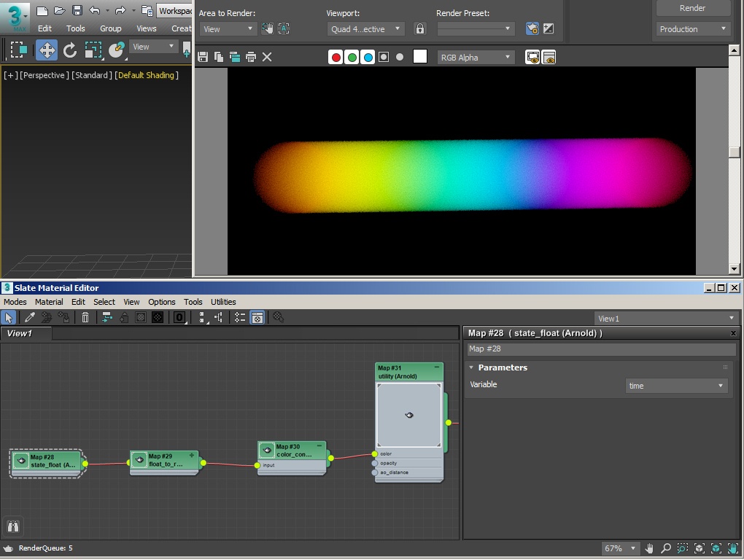The image size is (744, 560).
Task: Activate the Pan tool in Slate view
Action: coord(649,548)
